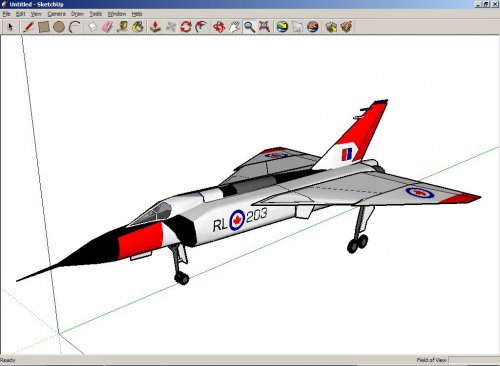Click the Make Component tool icon
The image size is (500, 366).
(x=92, y=27)
